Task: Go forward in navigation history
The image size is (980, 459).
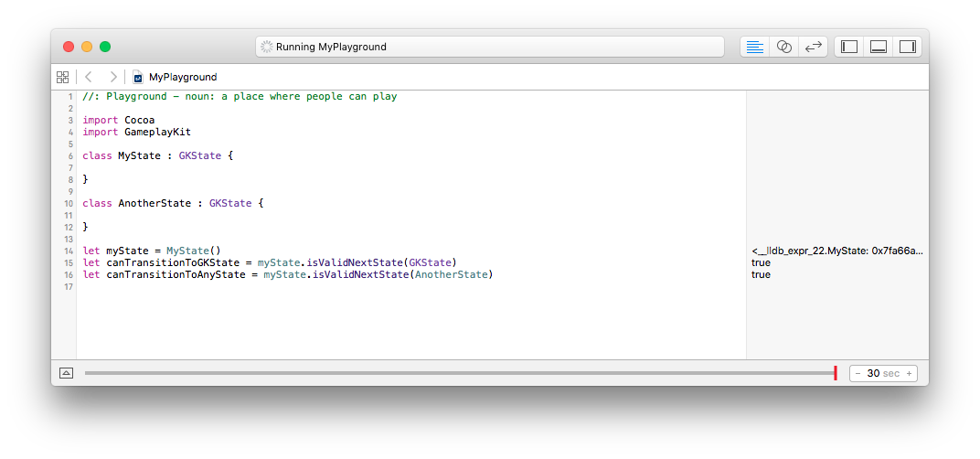Action: coord(113,77)
